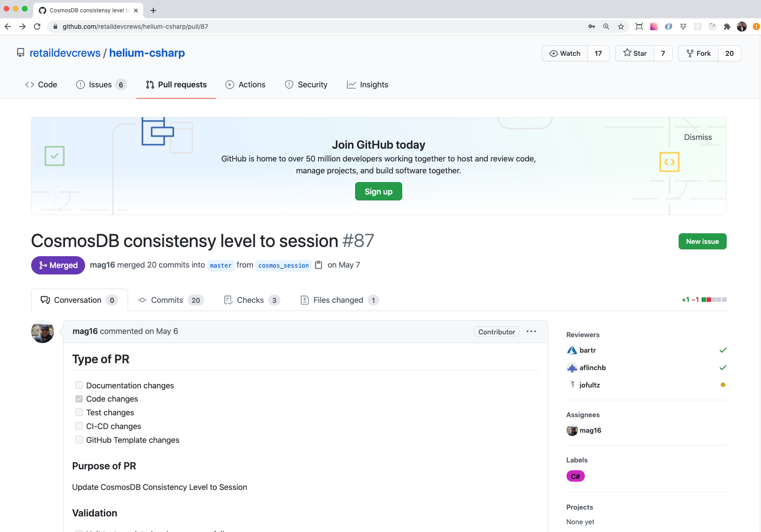Copy the cosmos_session branch name icon

pos(318,265)
